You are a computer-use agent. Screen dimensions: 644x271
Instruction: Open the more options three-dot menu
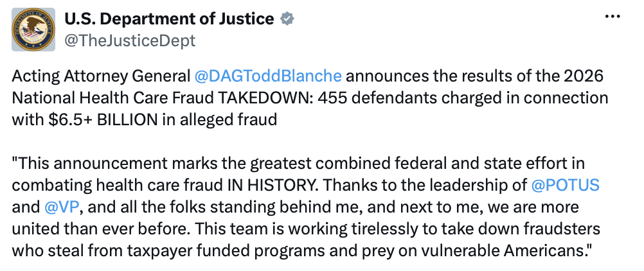coord(613,17)
